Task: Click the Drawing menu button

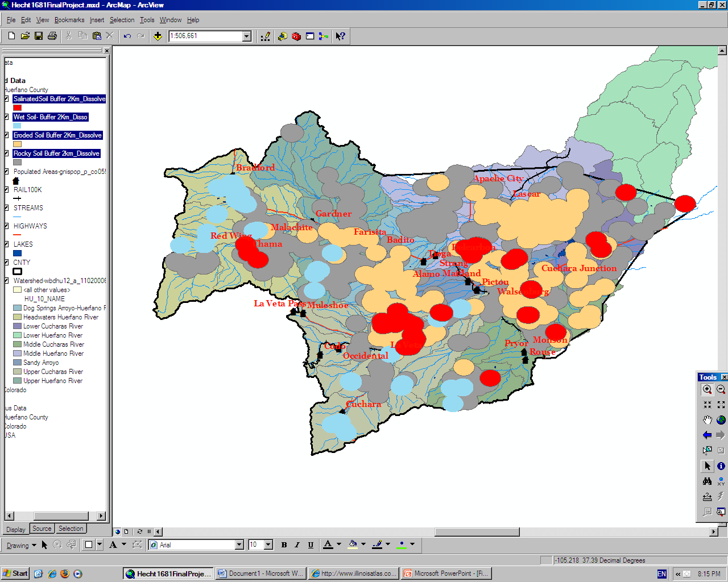Action: [x=20, y=545]
